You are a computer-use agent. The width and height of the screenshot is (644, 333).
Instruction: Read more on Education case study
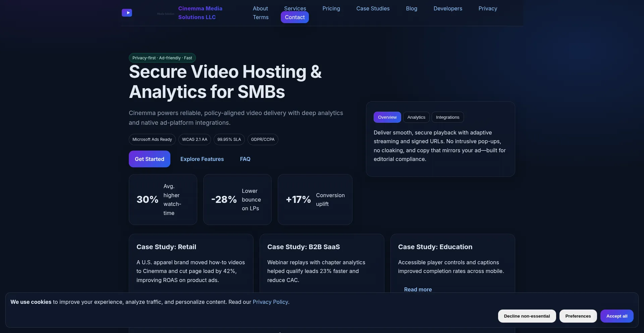click(418, 289)
